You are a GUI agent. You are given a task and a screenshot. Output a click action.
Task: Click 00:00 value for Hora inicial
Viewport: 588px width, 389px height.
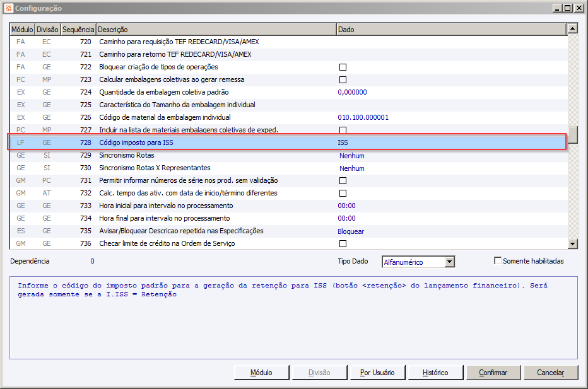(346, 206)
